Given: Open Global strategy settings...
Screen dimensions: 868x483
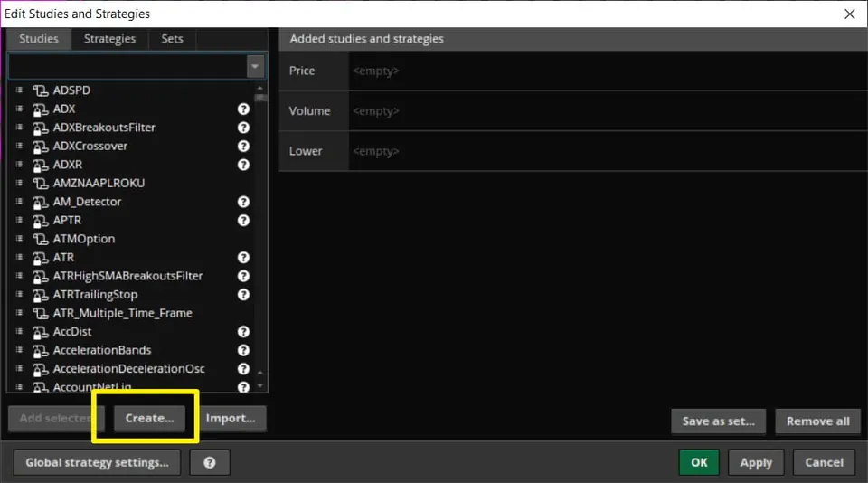Looking at the screenshot, I should point(97,462).
